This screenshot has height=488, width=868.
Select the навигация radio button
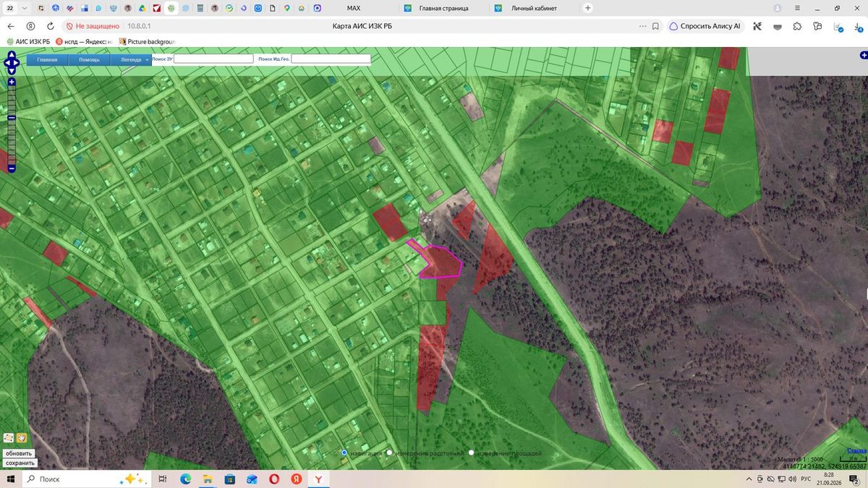(344, 453)
